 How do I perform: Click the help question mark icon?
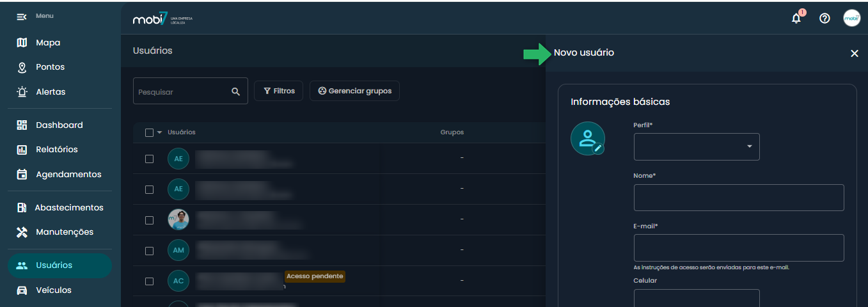(x=825, y=19)
